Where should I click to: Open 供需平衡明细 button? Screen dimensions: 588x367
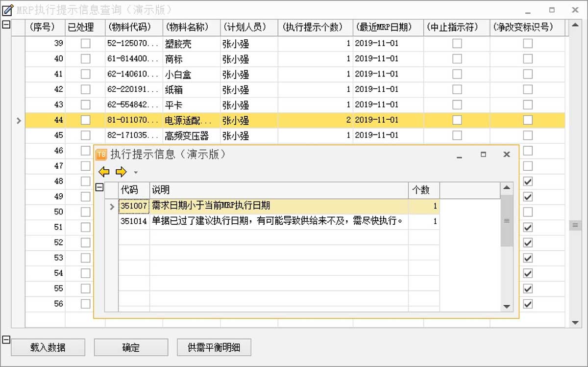click(x=214, y=348)
